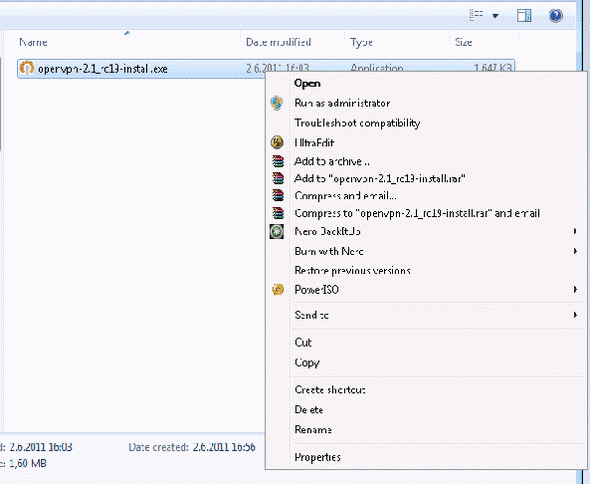Toggle the preview pane icon
This screenshot has height=484, width=590.
click(x=524, y=16)
